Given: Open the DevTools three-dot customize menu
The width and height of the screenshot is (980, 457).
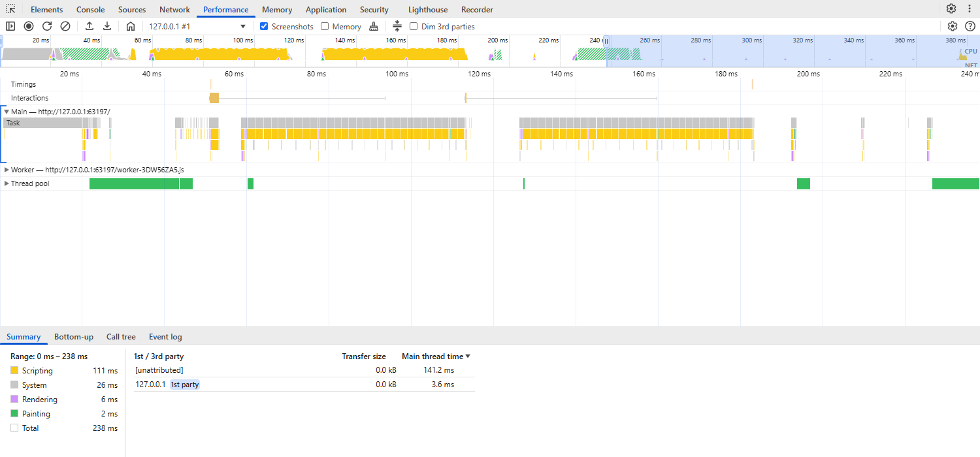Looking at the screenshot, I should 970,9.
